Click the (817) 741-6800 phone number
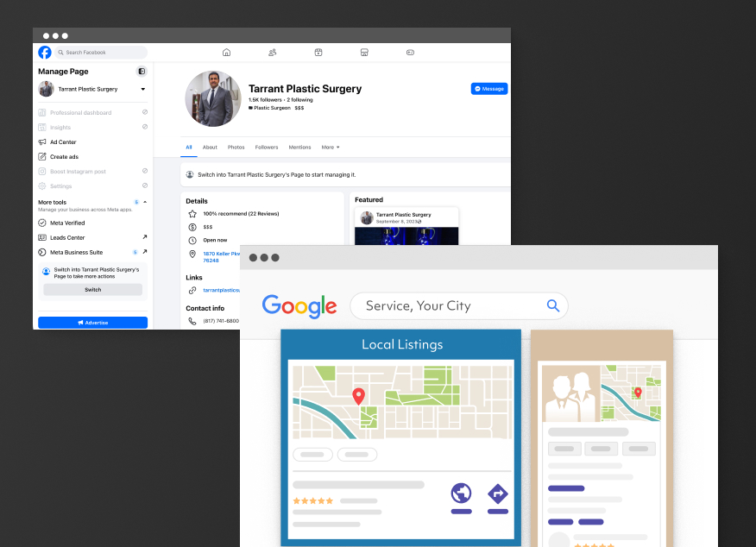This screenshot has width=756, height=547. [x=221, y=321]
